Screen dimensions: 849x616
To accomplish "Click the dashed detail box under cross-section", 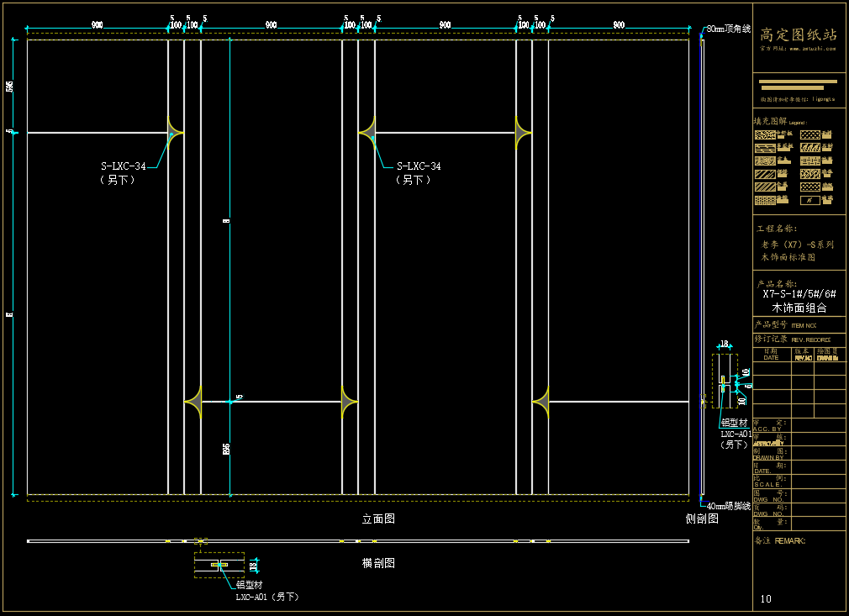I will coord(219,565).
